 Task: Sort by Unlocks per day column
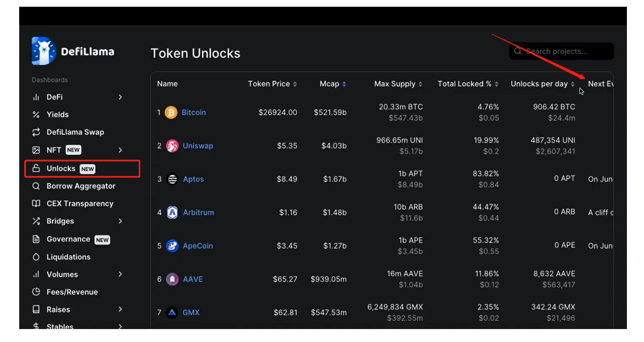coord(543,84)
